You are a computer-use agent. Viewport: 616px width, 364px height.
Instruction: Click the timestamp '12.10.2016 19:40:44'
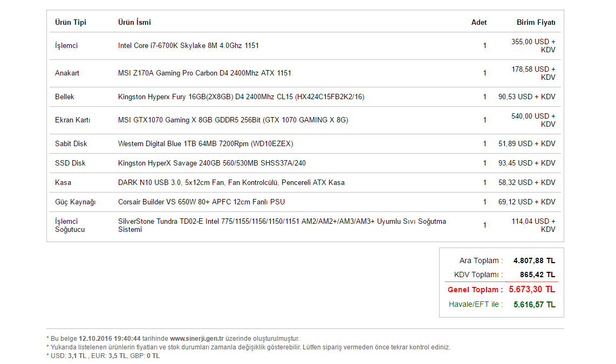pyautogui.click(x=109, y=339)
